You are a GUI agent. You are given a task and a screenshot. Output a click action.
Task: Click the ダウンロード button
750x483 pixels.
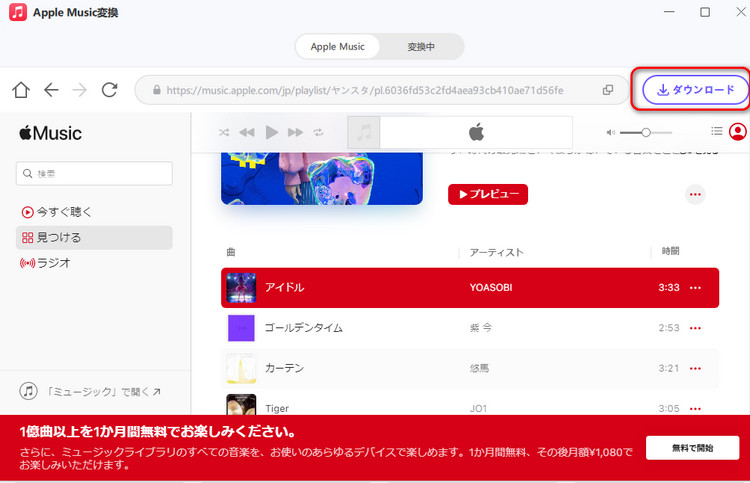click(x=695, y=89)
